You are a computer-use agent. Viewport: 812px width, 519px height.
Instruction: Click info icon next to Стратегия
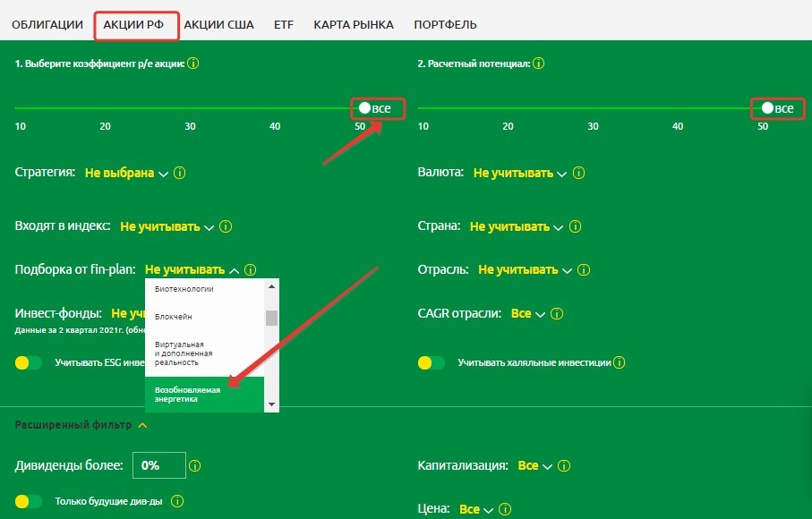coord(179,173)
